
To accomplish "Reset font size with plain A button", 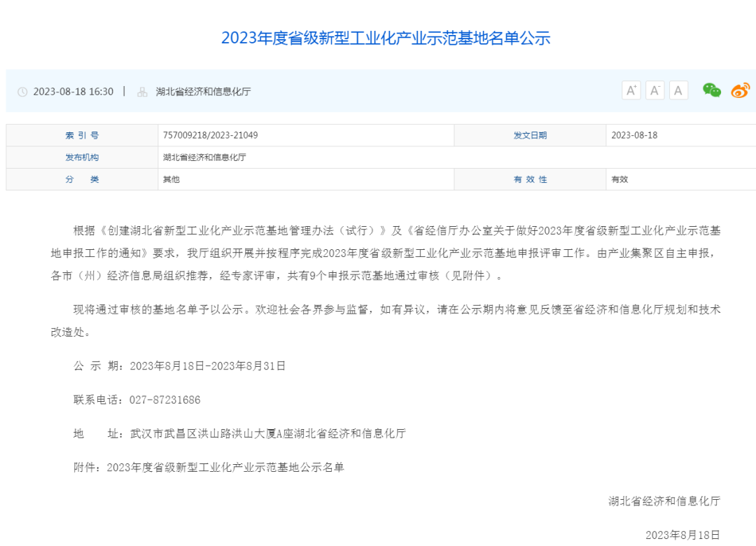I will [x=678, y=90].
